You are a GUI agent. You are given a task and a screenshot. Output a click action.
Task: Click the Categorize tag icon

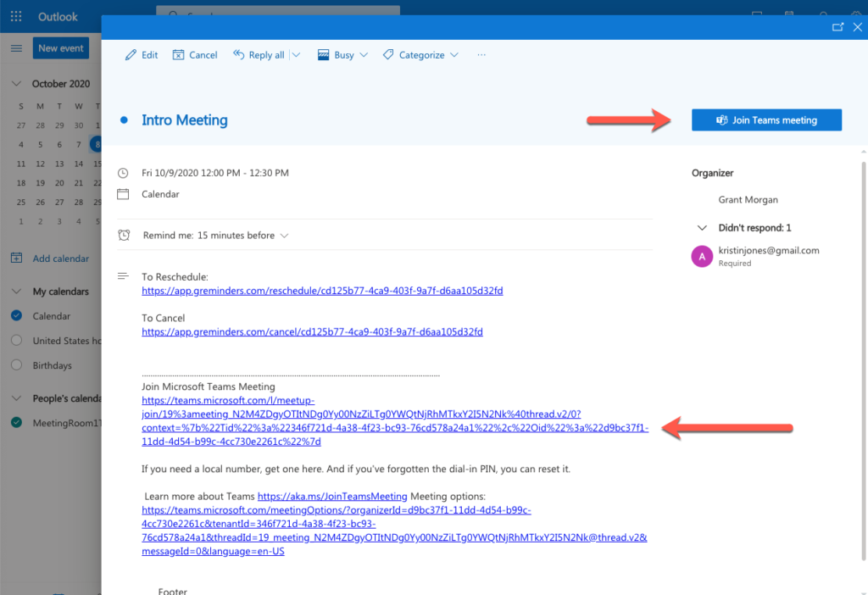388,55
